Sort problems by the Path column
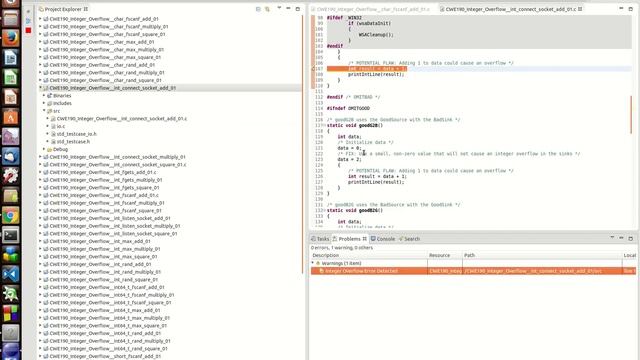This screenshot has width=640, height=360. click(x=542, y=255)
